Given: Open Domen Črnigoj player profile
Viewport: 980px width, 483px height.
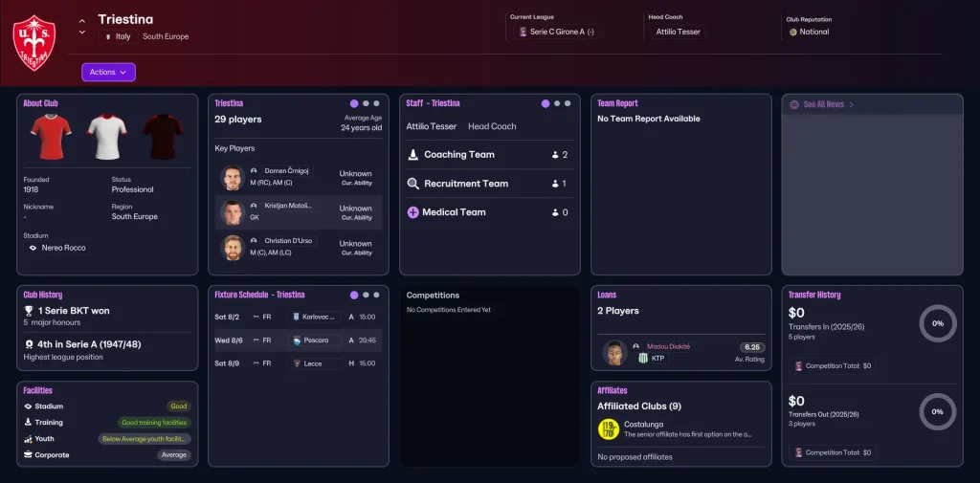Looking at the screenshot, I should tap(287, 170).
